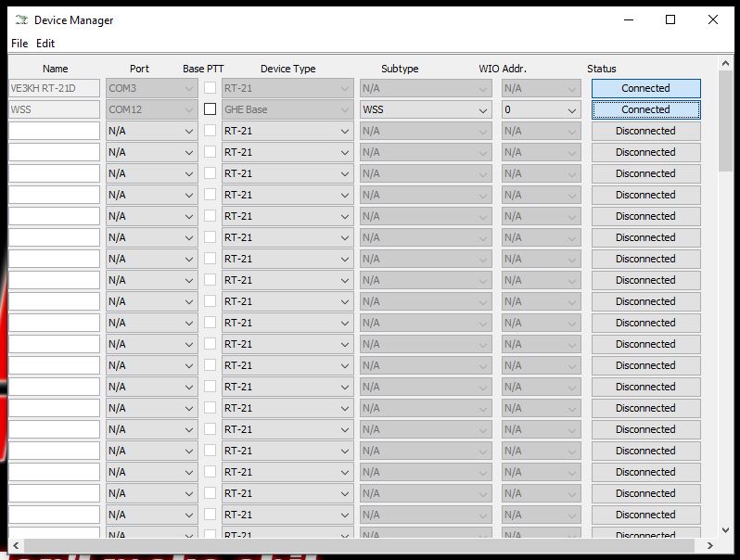
Task: Click the horizontal scrollbar left arrow
Action: tap(16, 545)
